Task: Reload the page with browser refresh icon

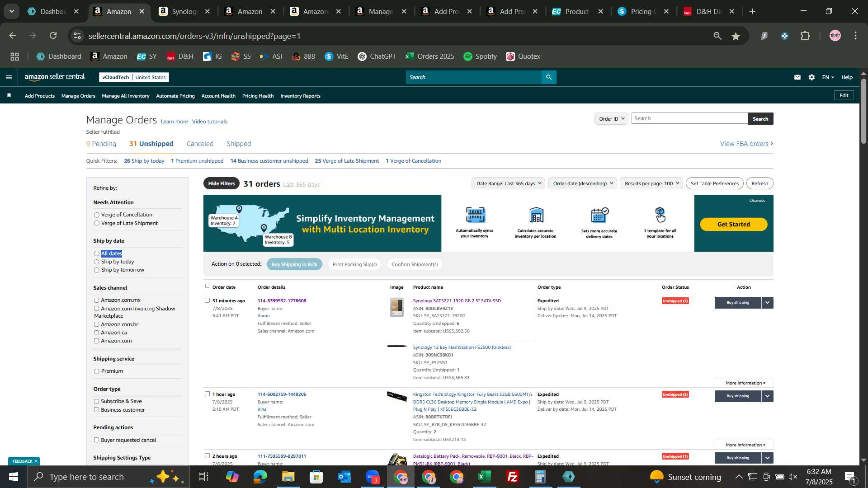Action: point(53,36)
